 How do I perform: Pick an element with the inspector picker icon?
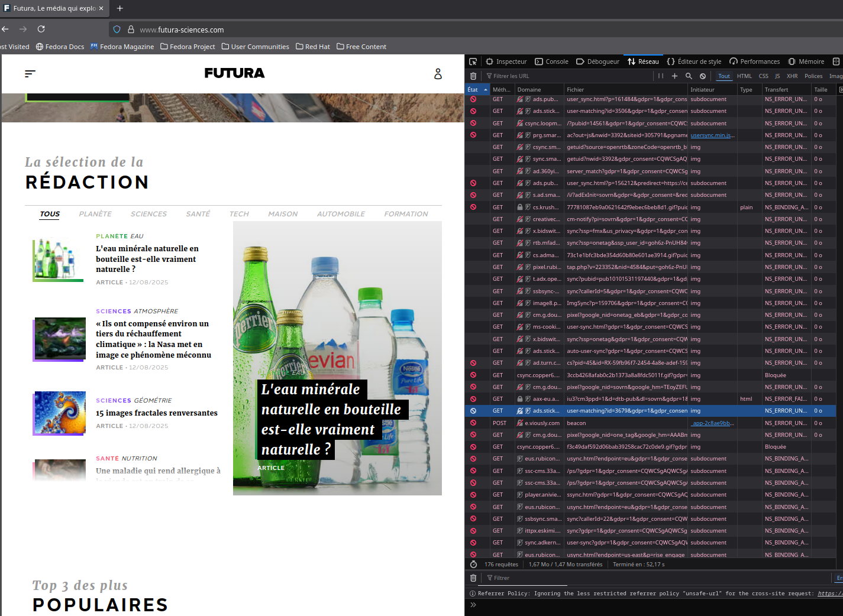473,61
